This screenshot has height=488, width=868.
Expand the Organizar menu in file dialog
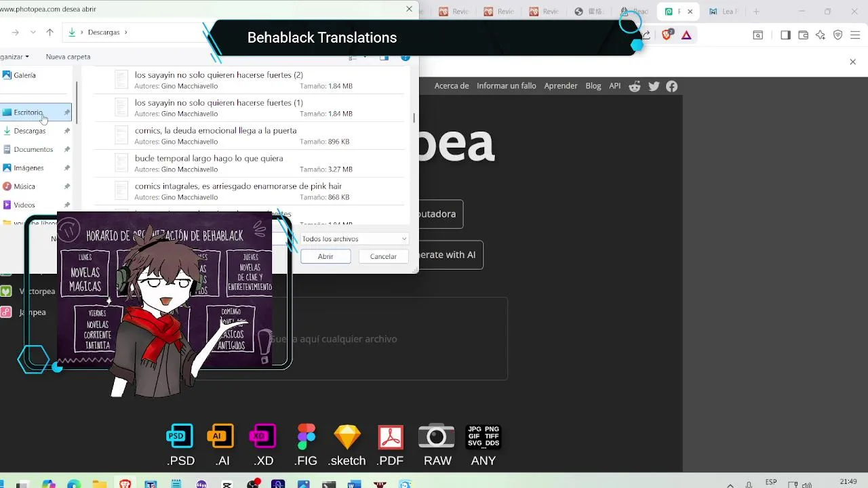[14, 57]
